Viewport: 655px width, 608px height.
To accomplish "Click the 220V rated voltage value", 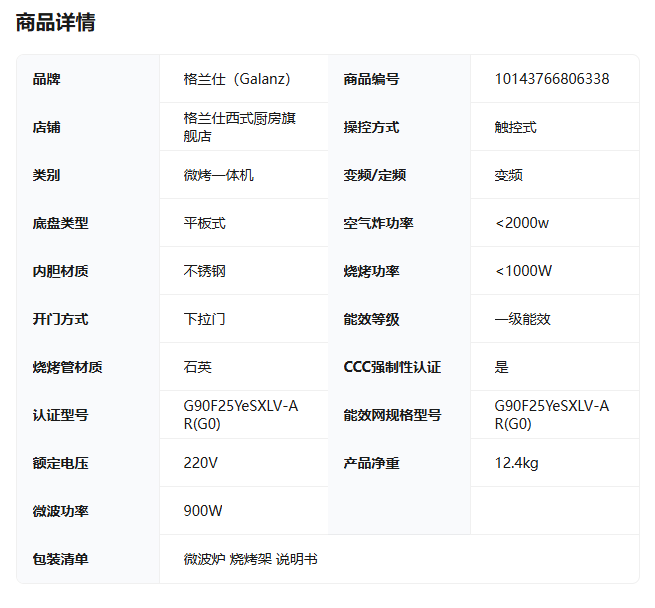I will coord(200,463).
